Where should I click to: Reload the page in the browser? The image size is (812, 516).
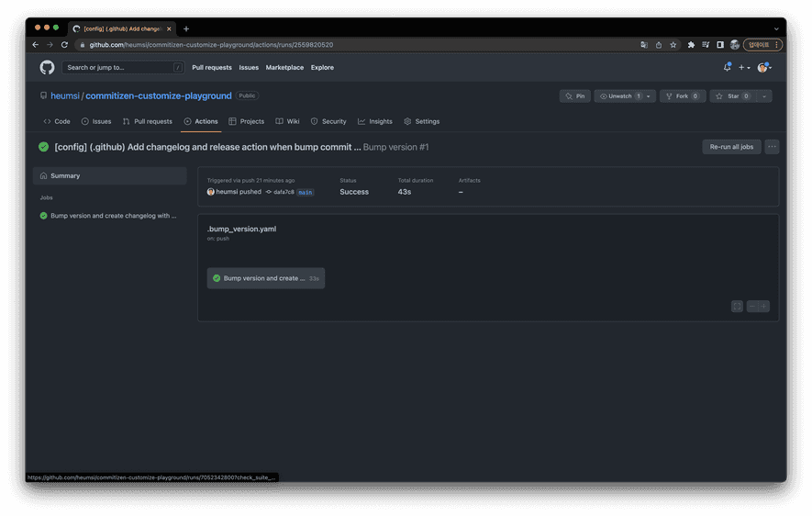tap(64, 44)
